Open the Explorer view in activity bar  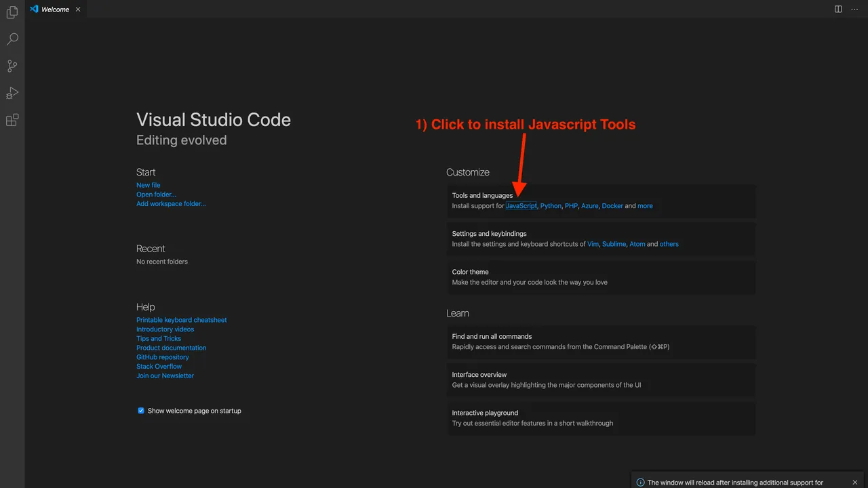[12, 12]
